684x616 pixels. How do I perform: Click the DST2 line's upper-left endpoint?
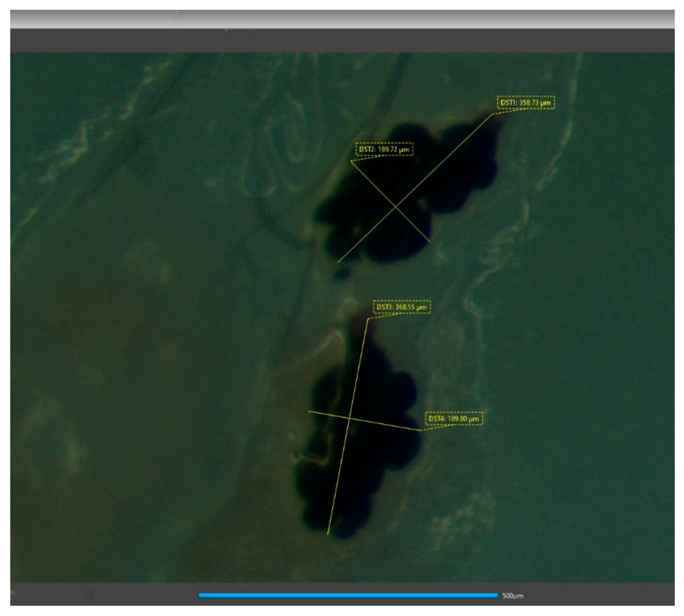click(x=351, y=161)
